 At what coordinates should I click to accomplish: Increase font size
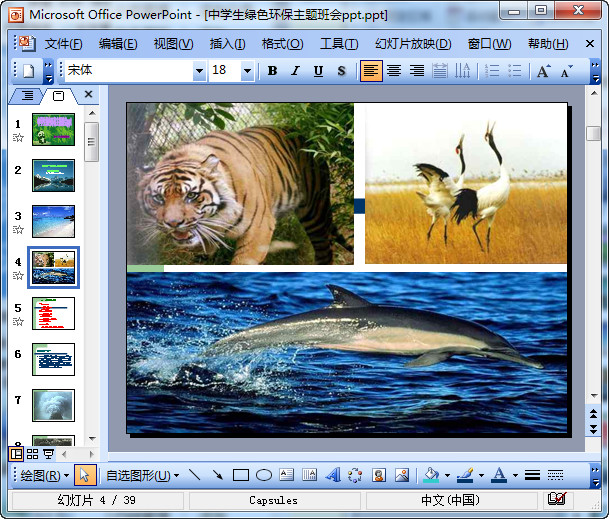pyautogui.click(x=543, y=71)
